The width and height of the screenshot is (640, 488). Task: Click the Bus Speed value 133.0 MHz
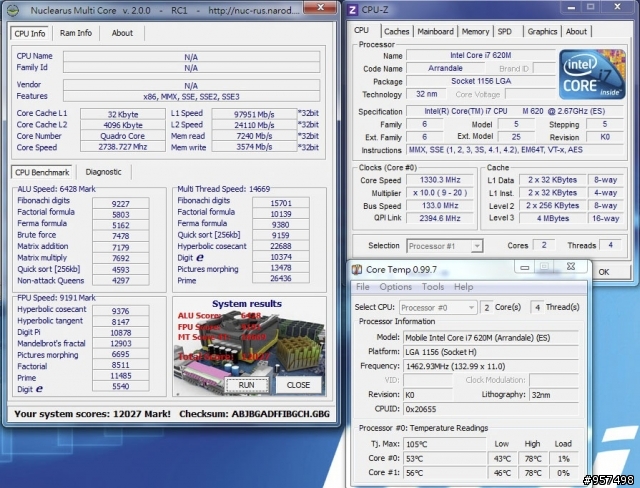(x=440, y=205)
